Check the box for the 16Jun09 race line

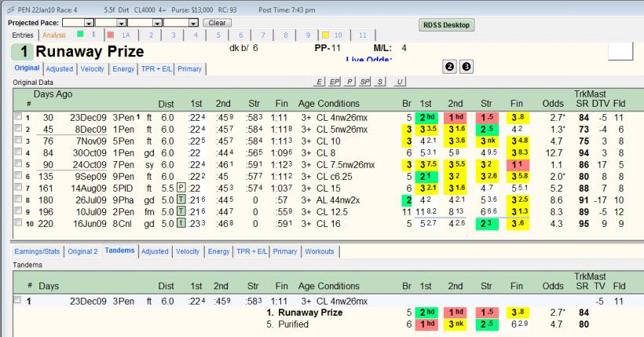(x=18, y=223)
